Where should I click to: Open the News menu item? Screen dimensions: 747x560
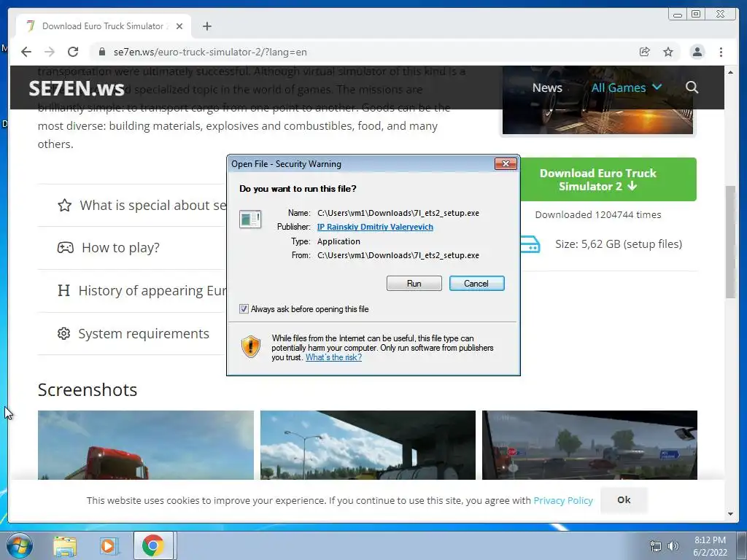(x=547, y=87)
